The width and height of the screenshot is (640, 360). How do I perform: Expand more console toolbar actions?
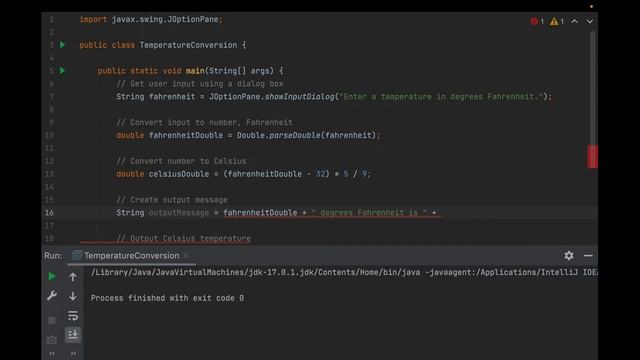click(73, 353)
